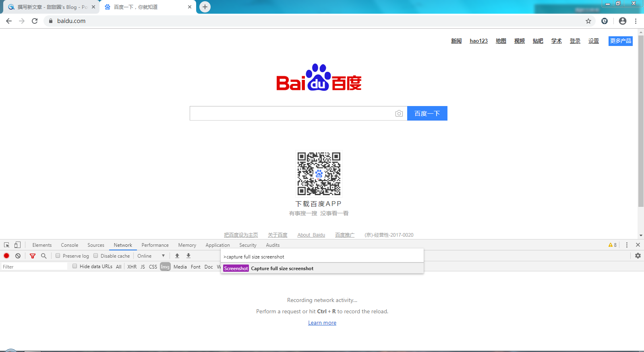Click the warnings count indicator
The height and width of the screenshot is (352, 644).
tap(613, 245)
